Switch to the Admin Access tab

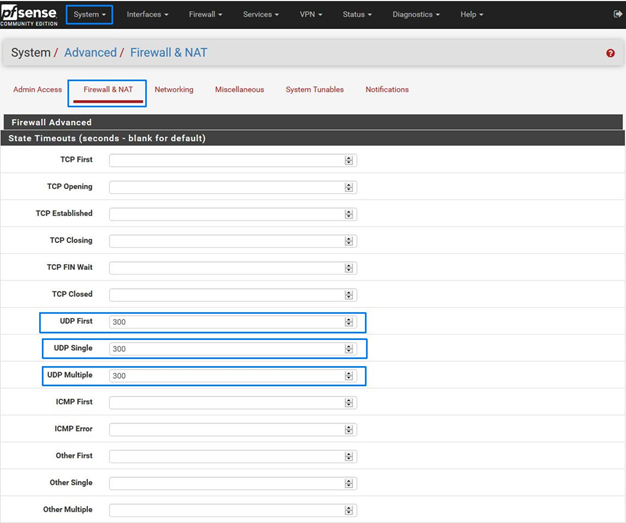38,89
